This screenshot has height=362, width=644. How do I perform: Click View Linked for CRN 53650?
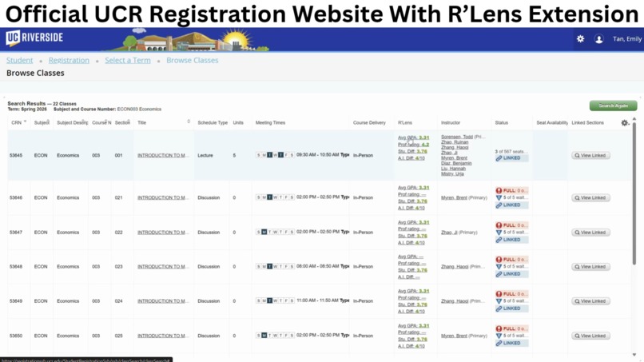590,336
